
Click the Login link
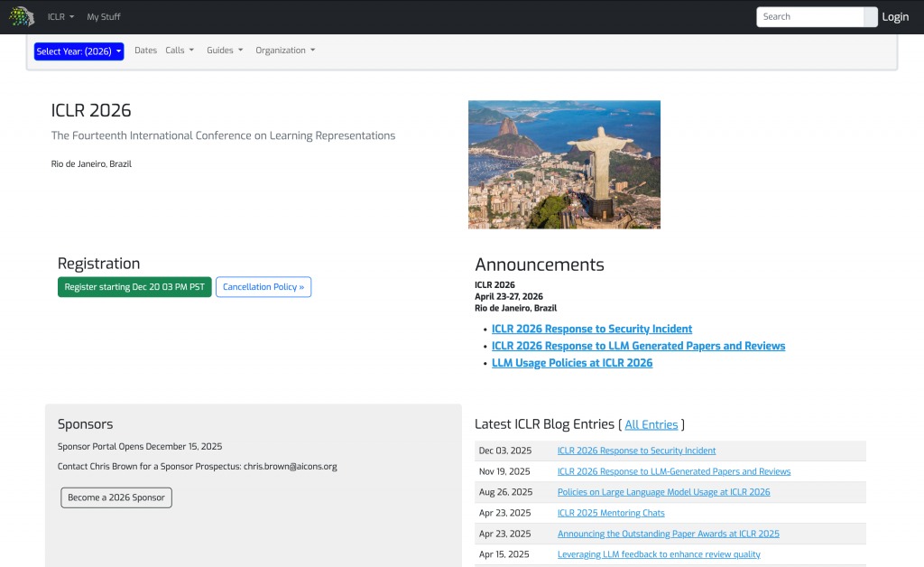[895, 17]
